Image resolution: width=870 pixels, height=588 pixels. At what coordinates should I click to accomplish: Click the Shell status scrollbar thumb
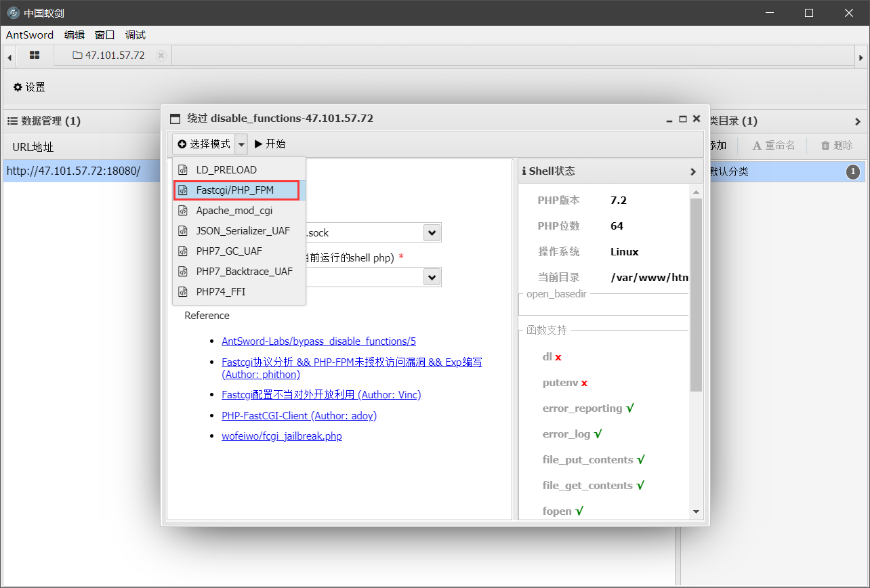click(696, 294)
